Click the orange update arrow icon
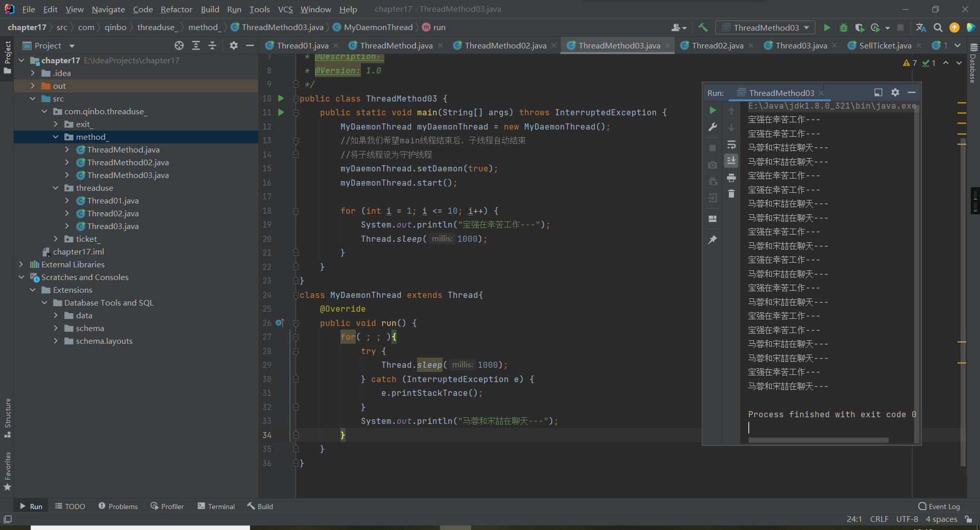This screenshot has height=530, width=980. point(954,28)
